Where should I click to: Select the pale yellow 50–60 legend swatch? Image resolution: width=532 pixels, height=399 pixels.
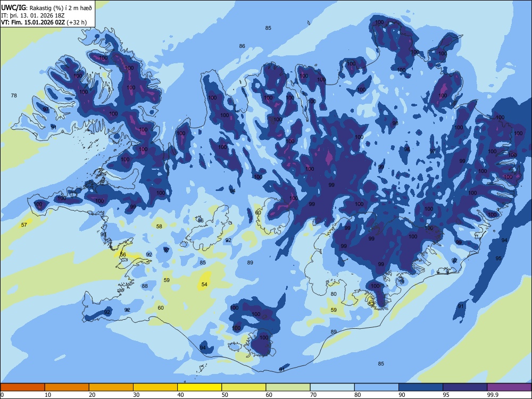pos(244,387)
